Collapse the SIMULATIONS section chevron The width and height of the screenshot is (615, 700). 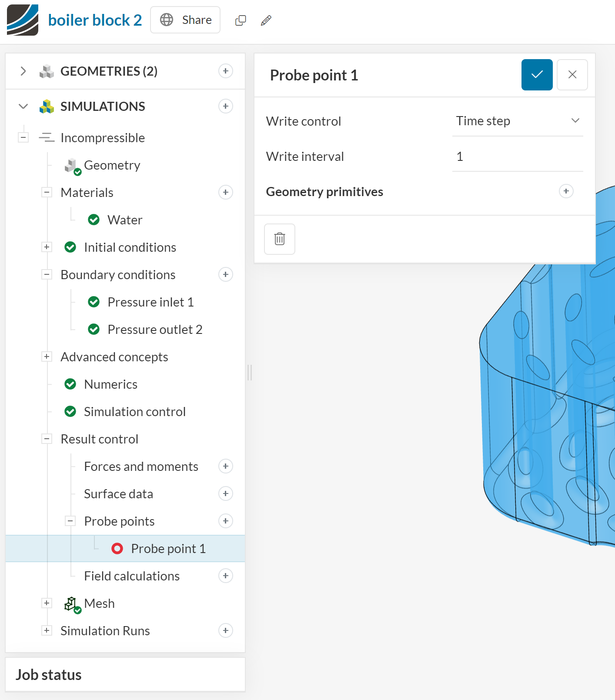[23, 106]
